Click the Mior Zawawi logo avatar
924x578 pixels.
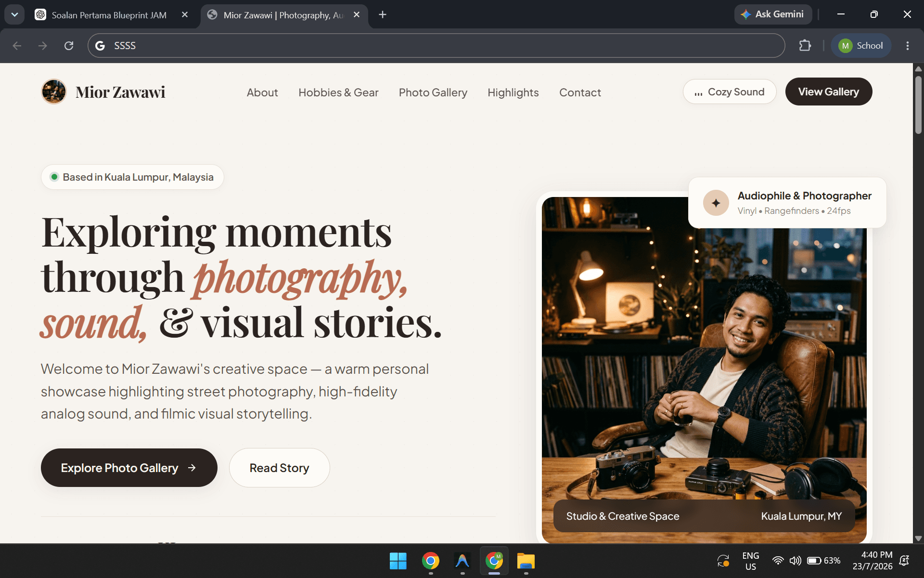[54, 92]
